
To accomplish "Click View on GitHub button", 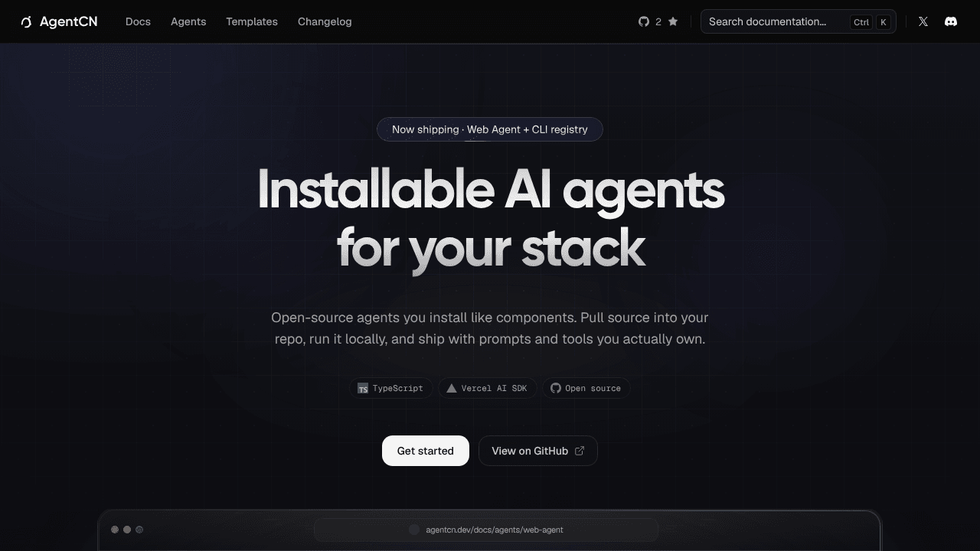I will [x=538, y=451].
